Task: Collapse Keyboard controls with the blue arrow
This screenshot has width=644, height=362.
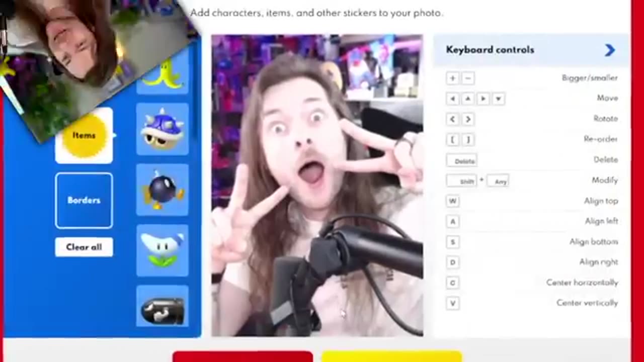Action: 610,50
